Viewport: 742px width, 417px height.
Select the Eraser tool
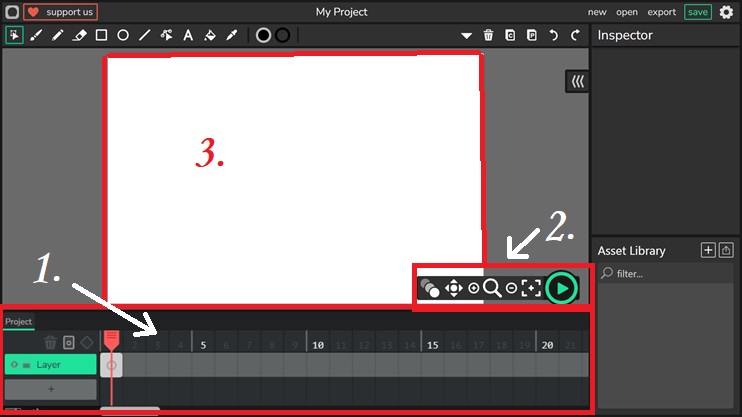pyautogui.click(x=80, y=35)
